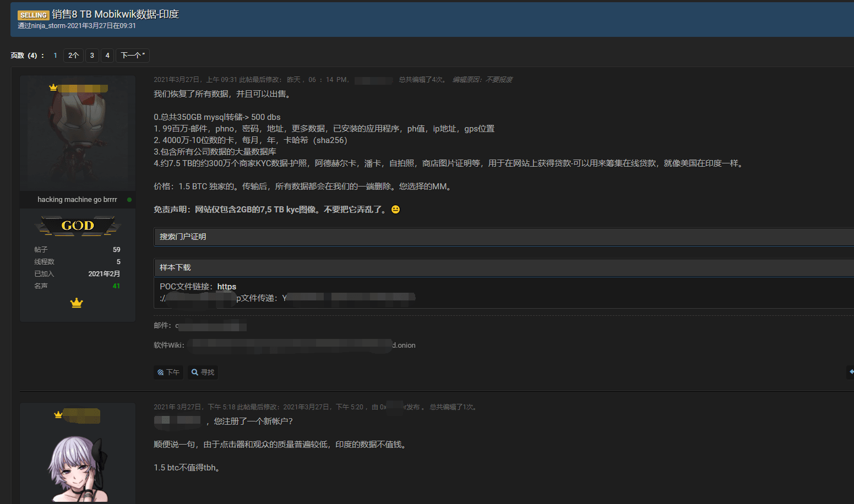The width and height of the screenshot is (854, 504).
Task: Open page 3 of the thread
Action: pos(92,56)
